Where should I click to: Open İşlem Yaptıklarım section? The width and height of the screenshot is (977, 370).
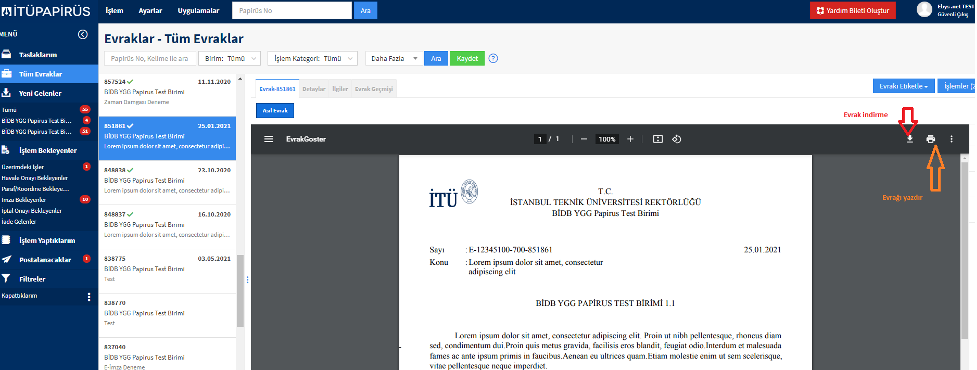[x=49, y=240]
